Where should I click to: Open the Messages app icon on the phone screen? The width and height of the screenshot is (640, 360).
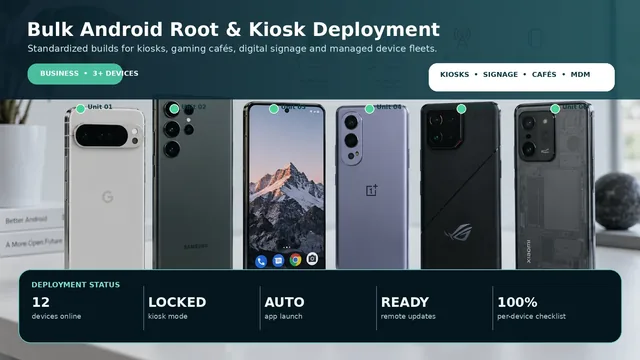278,260
